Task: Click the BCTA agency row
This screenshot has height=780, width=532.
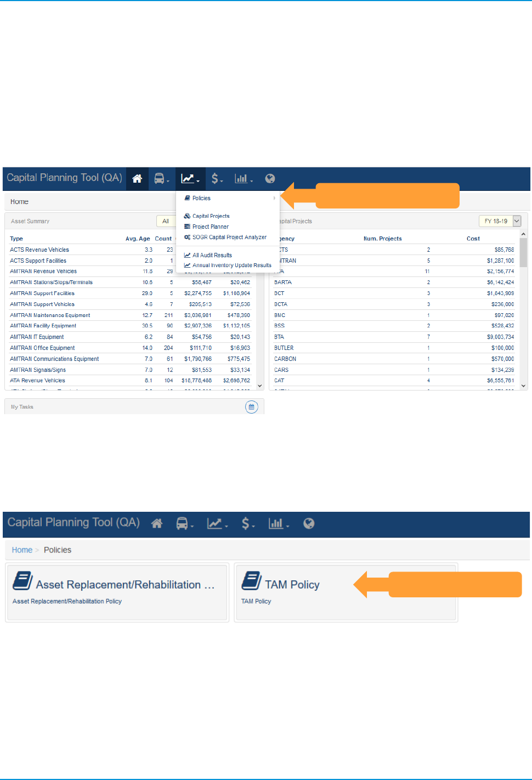Action: click(394, 304)
